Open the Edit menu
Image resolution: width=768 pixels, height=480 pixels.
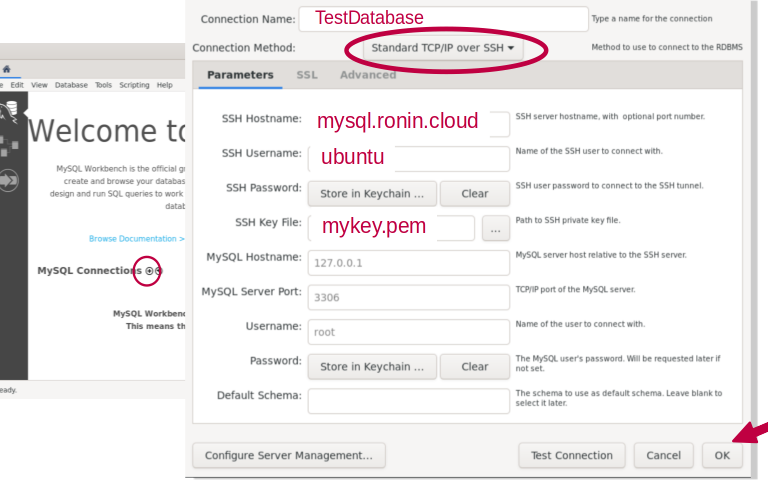[17, 85]
